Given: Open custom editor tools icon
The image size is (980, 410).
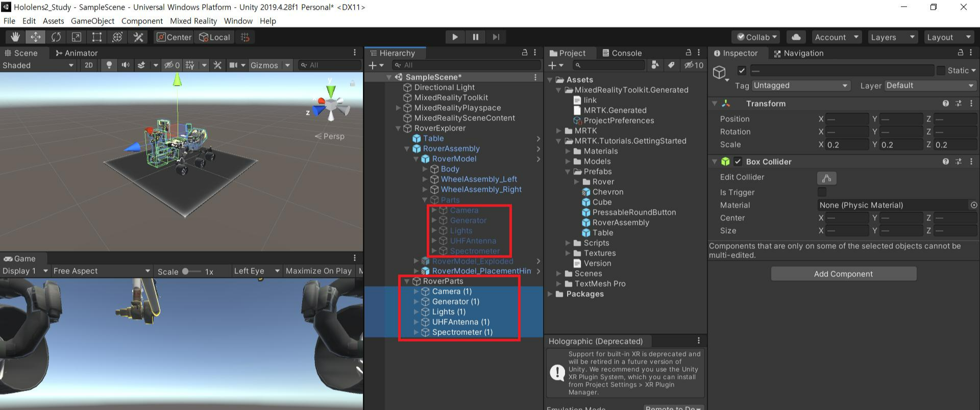Looking at the screenshot, I should [138, 37].
